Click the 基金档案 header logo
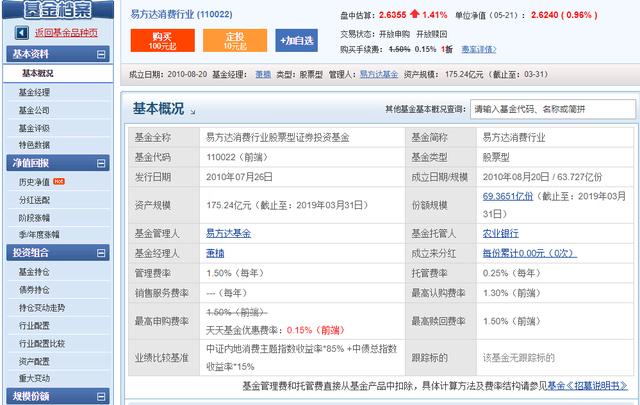The image size is (640, 405). click(x=58, y=9)
